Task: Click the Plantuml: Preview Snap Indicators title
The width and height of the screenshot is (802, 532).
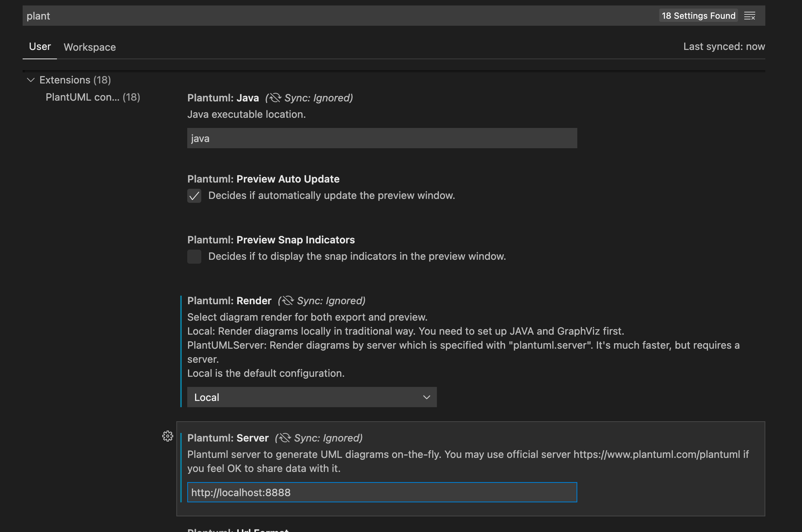Action: point(271,240)
